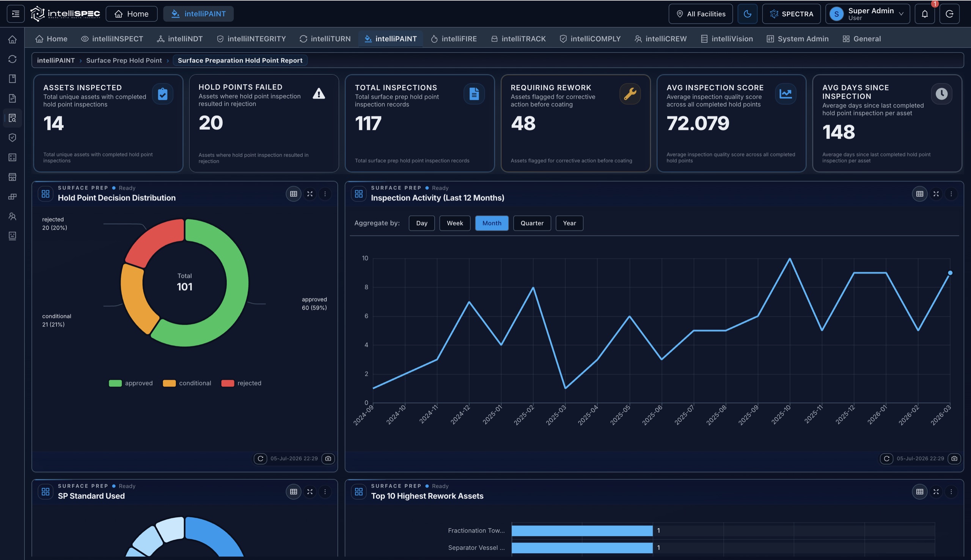Open the notifications bell
This screenshot has width=971, height=560.
pyautogui.click(x=924, y=14)
